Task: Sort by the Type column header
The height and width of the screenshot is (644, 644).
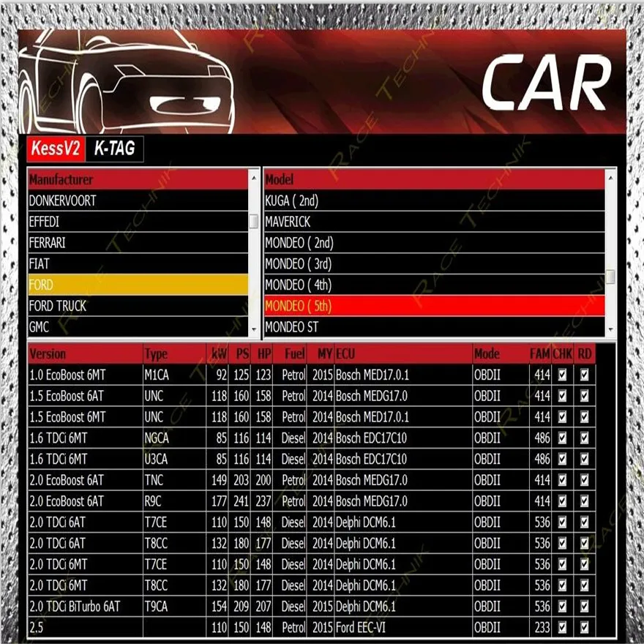Action: [x=175, y=354]
